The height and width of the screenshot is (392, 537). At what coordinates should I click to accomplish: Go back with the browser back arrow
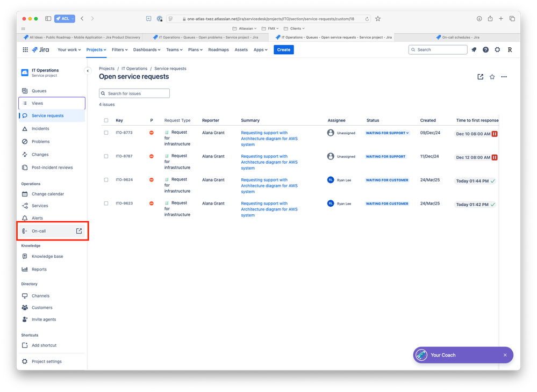click(x=82, y=18)
